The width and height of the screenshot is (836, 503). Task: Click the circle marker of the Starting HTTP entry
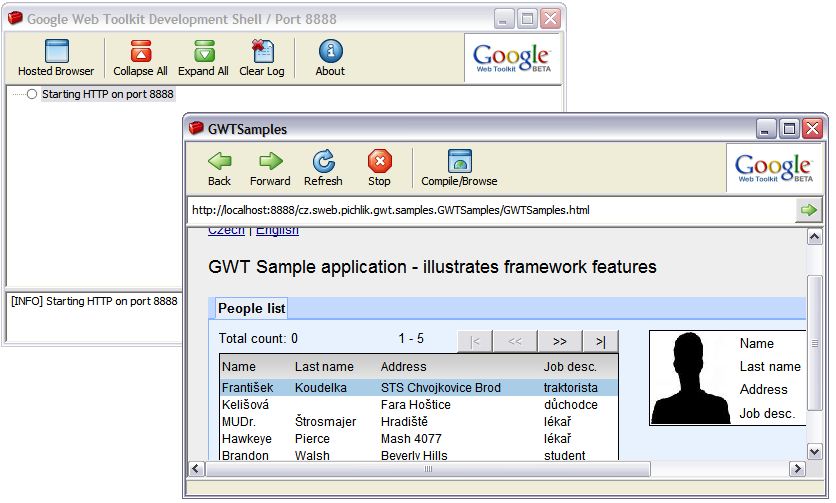coord(32,94)
